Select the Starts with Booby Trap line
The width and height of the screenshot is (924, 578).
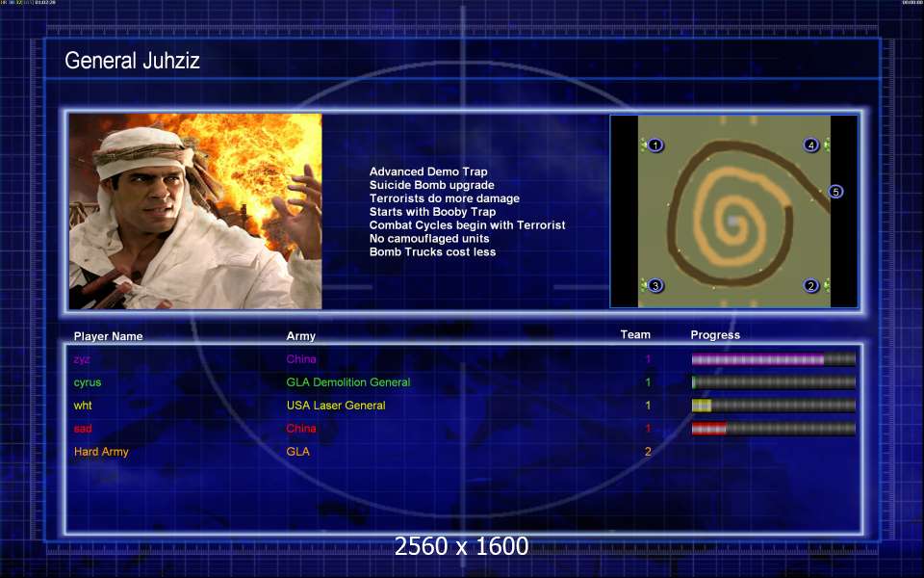pos(432,212)
